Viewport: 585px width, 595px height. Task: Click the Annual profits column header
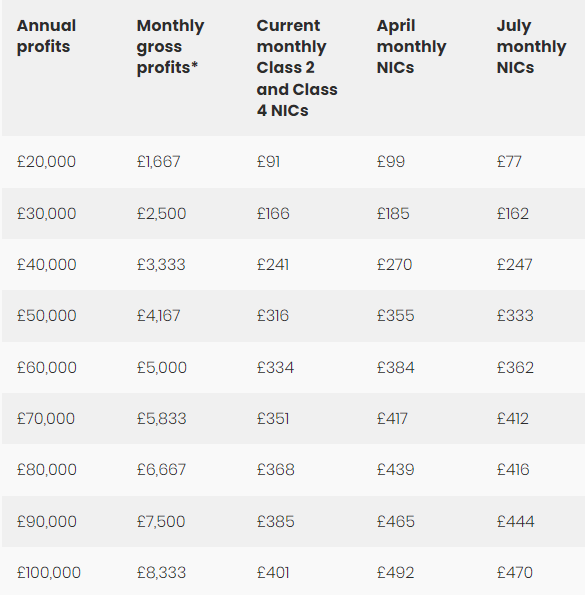click(x=46, y=36)
